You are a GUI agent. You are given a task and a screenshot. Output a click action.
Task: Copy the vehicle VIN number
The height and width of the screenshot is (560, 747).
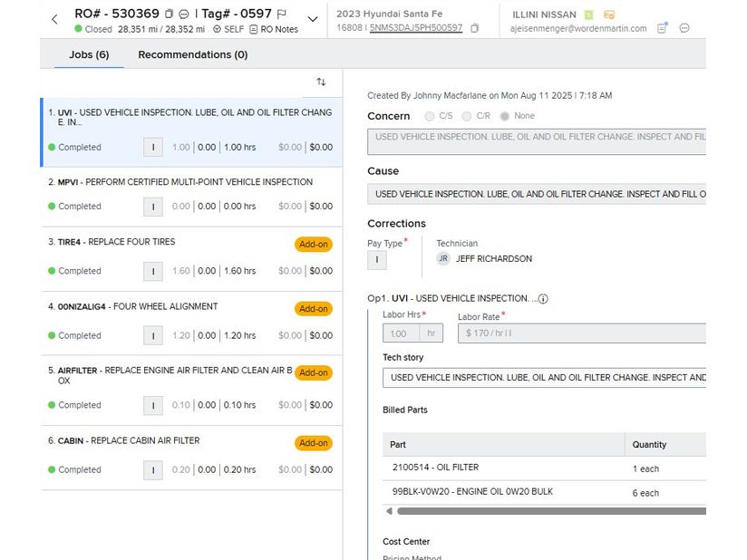pos(474,29)
